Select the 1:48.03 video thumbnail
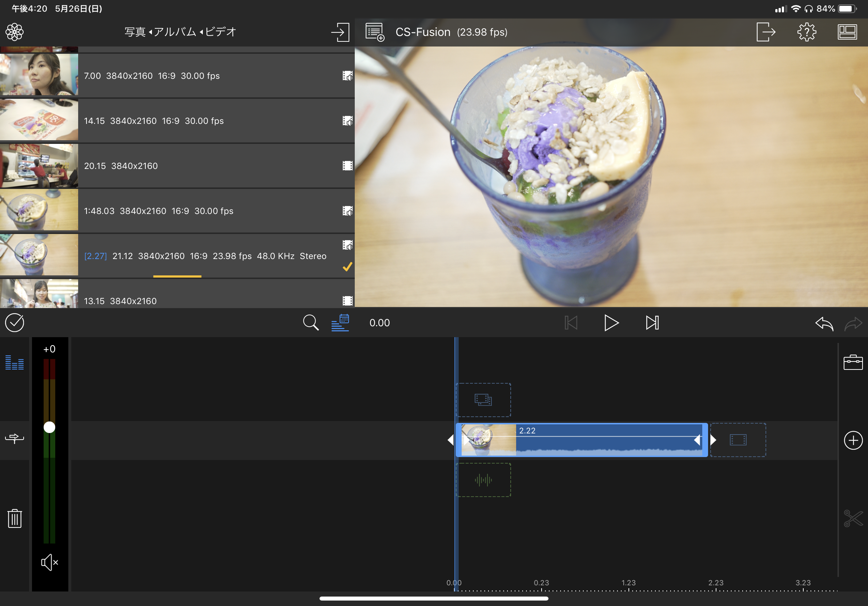Image resolution: width=868 pixels, height=606 pixels. pos(39,210)
